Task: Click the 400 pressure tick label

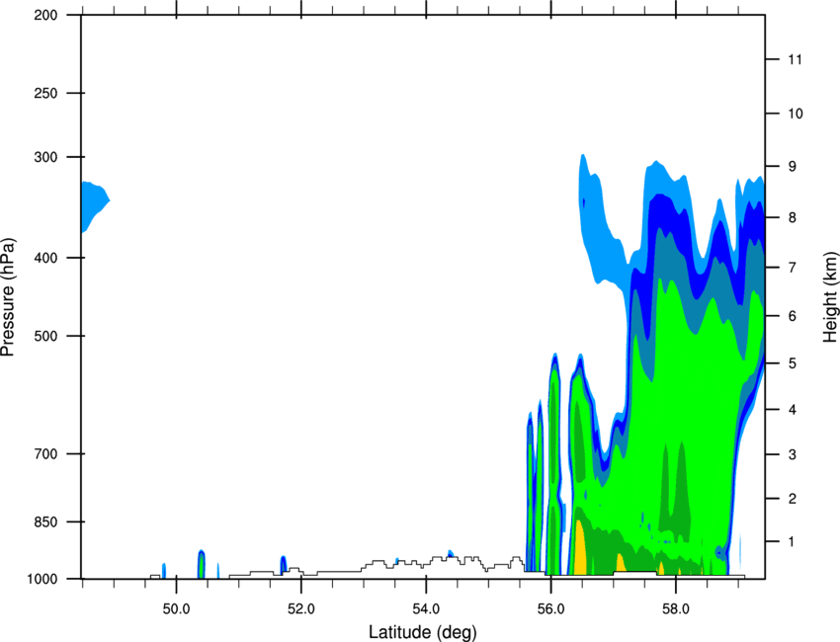Action: coord(45,258)
